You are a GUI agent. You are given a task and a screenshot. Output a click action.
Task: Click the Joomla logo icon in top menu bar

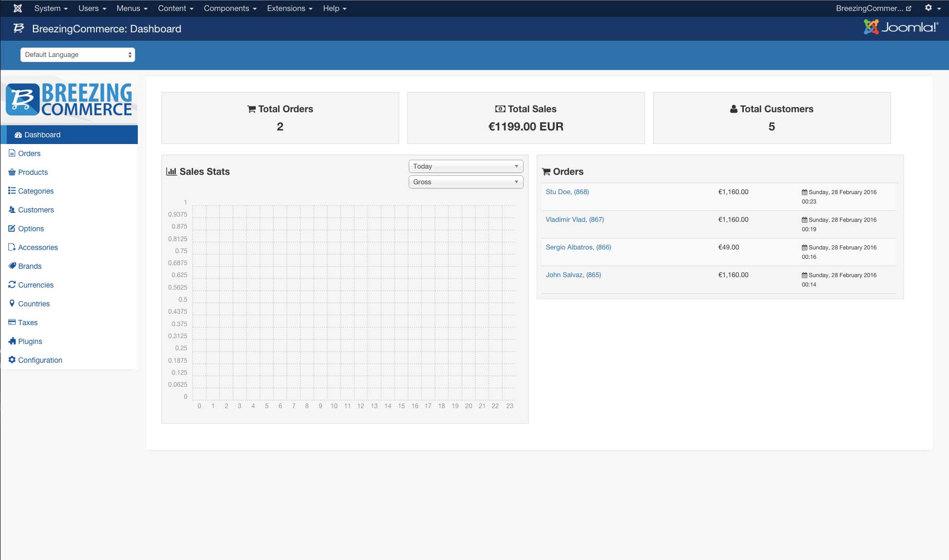[18, 8]
